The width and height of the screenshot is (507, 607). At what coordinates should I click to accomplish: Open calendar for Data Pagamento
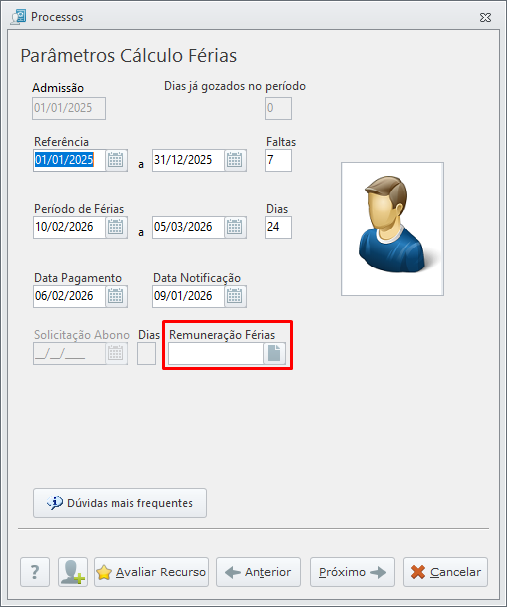[x=115, y=296]
